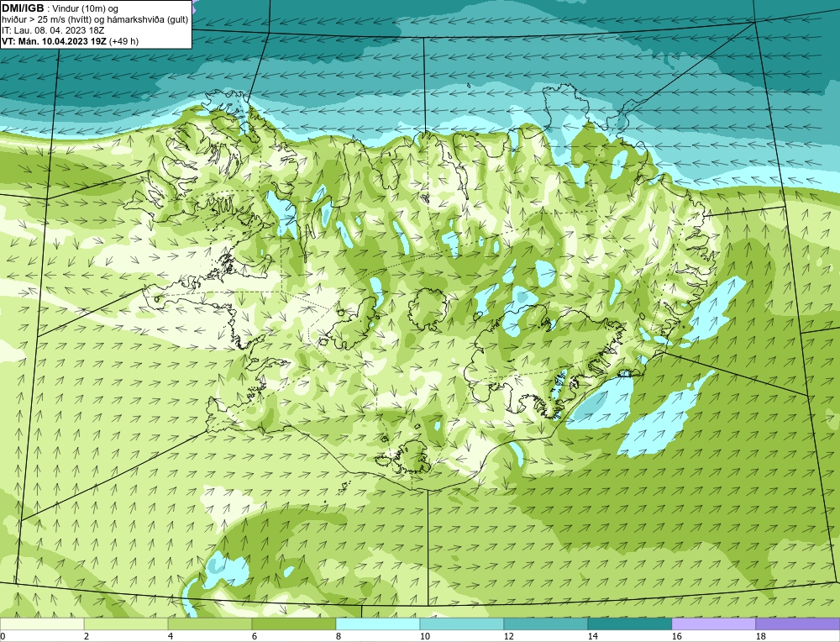This screenshot has height=642, width=840.
Task: Click the 8–10 m/s light cyan swatch
Action: point(378,624)
